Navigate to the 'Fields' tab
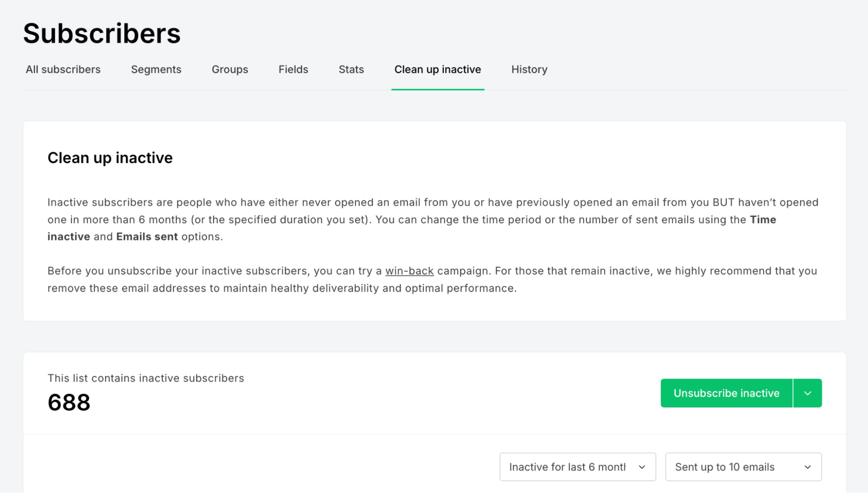 coord(293,69)
